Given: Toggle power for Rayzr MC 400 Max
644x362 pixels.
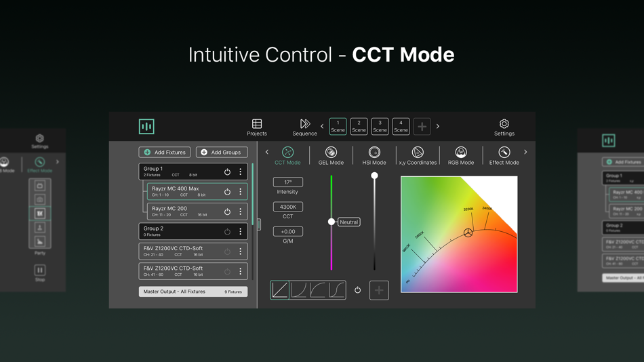Looking at the screenshot, I should 227,191.
